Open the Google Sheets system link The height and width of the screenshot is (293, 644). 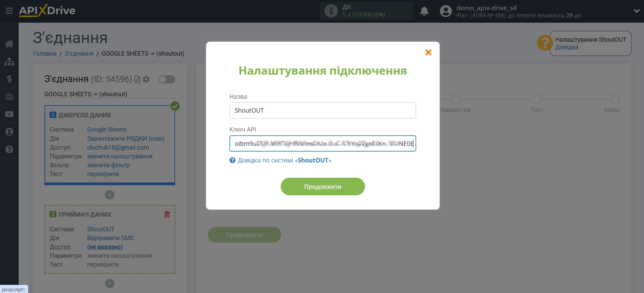[x=107, y=130]
